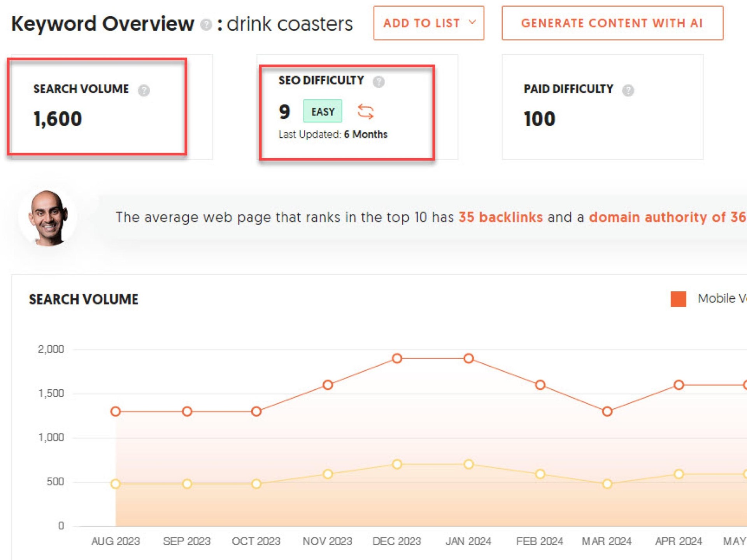The image size is (747, 560).
Task: Click AUG 2023 yellow data point
Action: click(116, 484)
